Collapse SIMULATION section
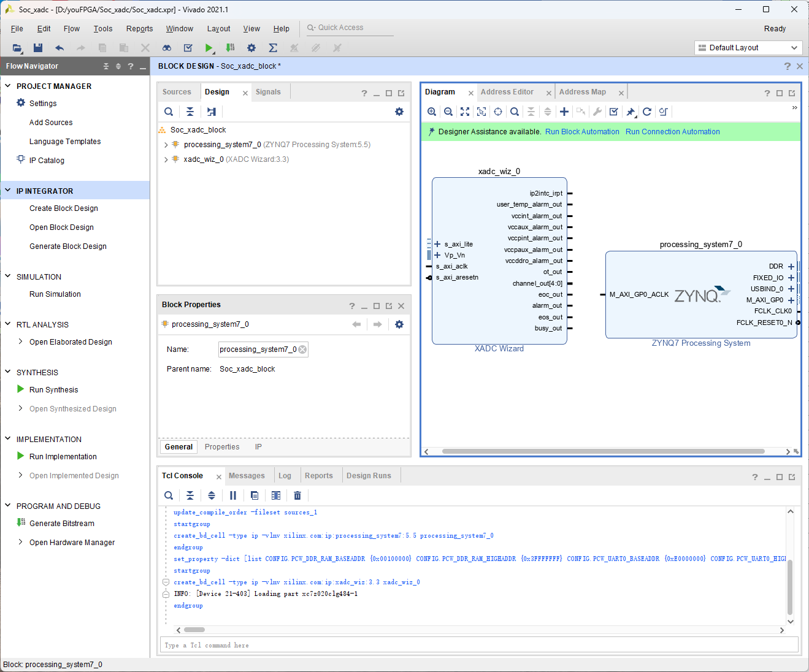This screenshot has width=809, height=672. (8, 277)
